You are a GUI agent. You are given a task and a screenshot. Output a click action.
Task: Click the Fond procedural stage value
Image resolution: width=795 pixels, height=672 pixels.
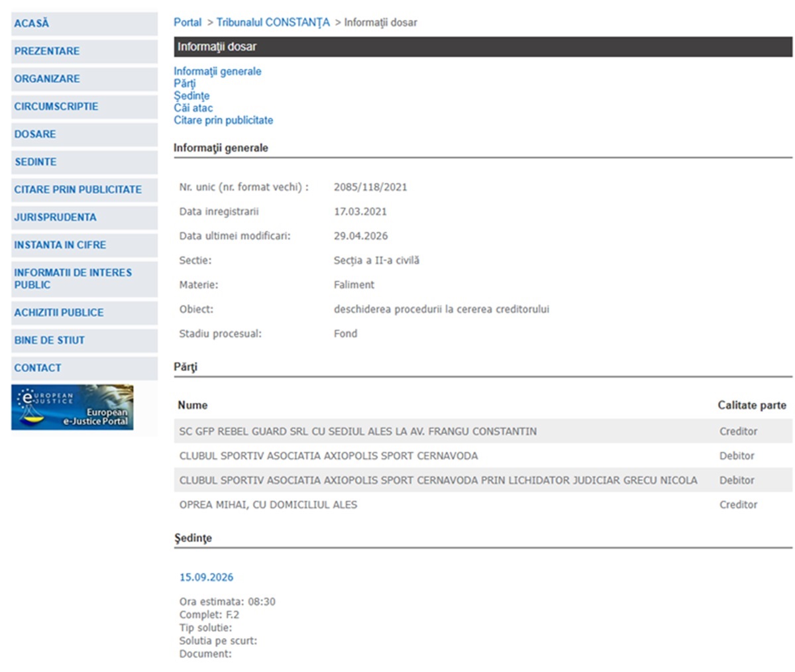(345, 334)
